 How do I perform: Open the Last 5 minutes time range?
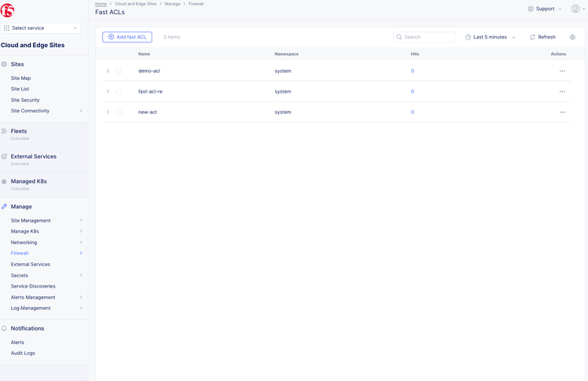[491, 37]
